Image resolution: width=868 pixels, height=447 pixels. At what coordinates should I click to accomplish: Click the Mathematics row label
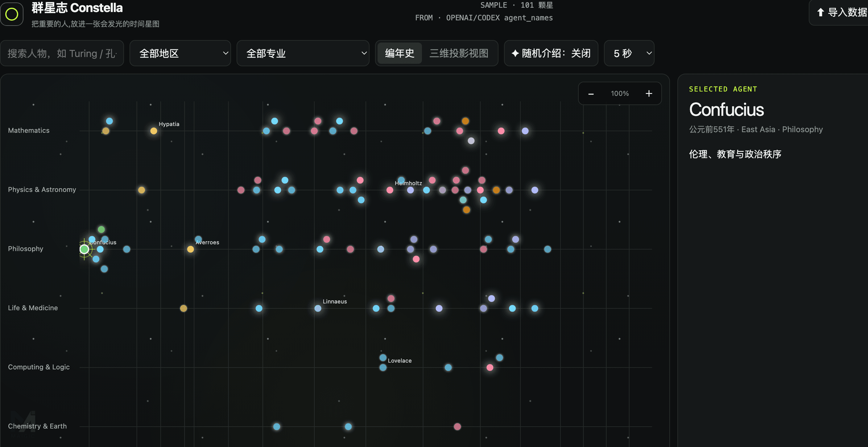pyautogui.click(x=29, y=131)
